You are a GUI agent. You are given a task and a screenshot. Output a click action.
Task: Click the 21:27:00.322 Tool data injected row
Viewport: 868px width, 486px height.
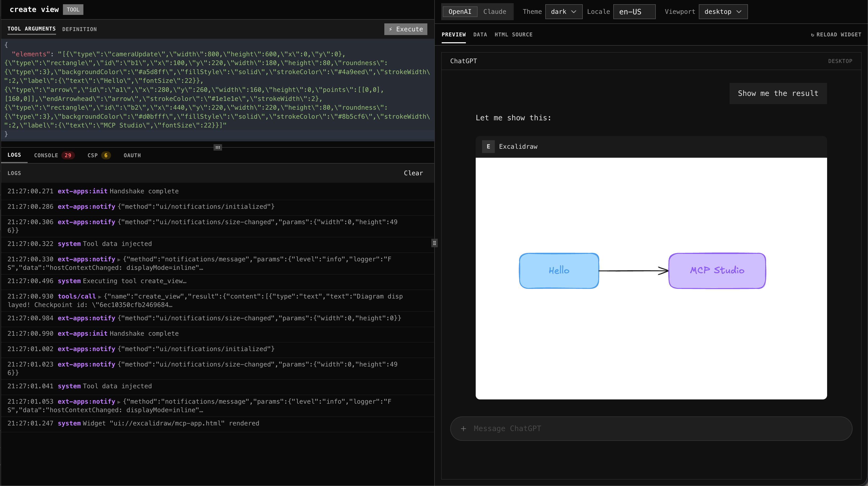(217, 244)
